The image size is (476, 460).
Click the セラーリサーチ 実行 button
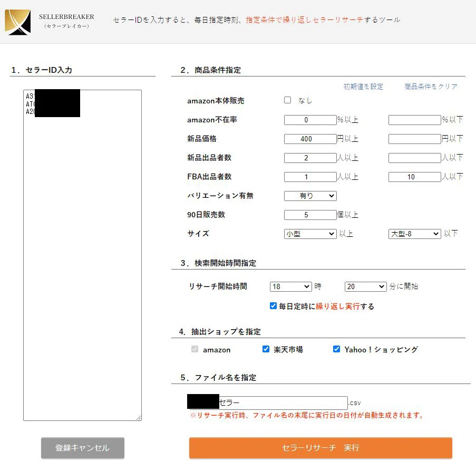(320, 447)
